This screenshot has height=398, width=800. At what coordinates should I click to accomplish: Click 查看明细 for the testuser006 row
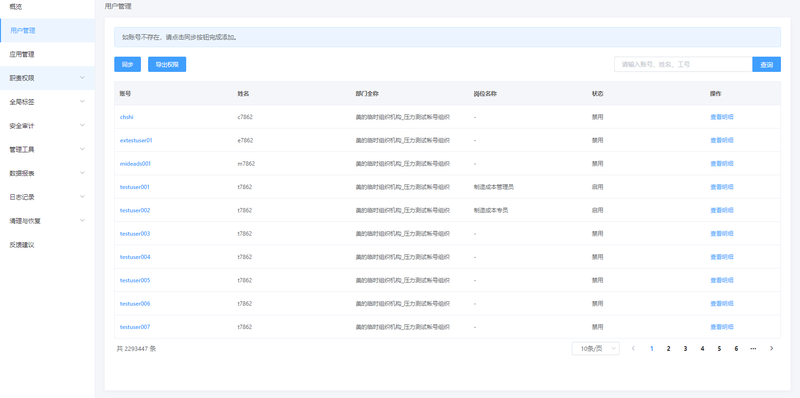click(x=722, y=304)
